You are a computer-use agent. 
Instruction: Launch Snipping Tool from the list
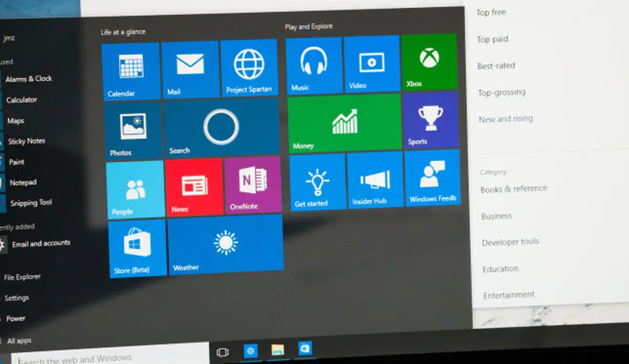pyautogui.click(x=31, y=203)
